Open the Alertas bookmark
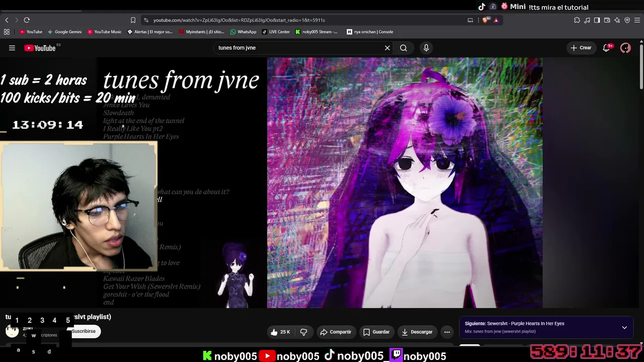Screen dimensions: 644x362 150,32
